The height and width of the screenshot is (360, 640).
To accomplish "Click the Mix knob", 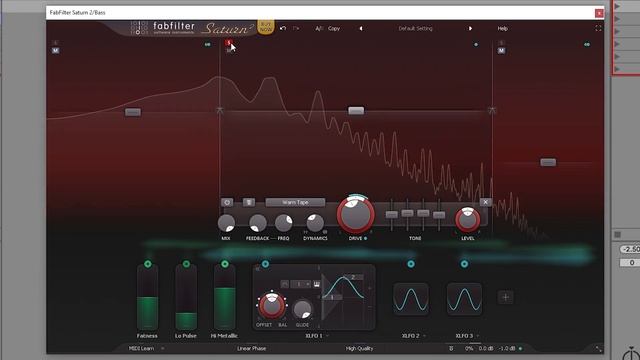I will [226, 223].
